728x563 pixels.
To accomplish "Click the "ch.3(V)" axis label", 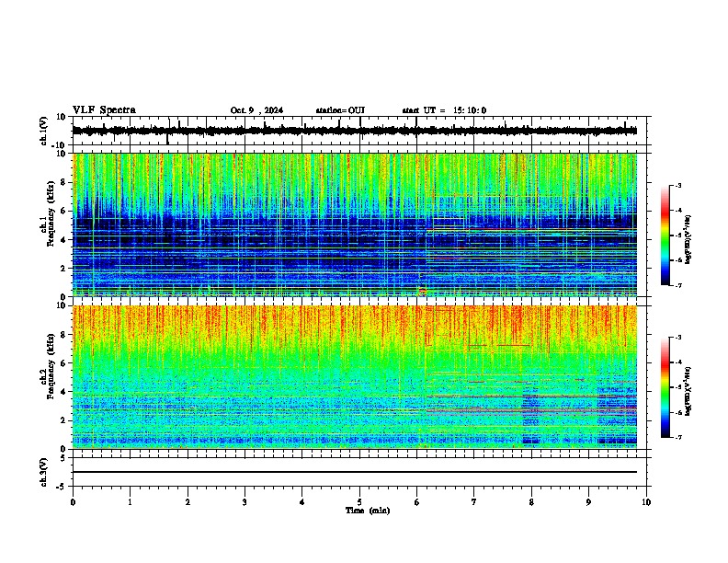I will (44, 472).
